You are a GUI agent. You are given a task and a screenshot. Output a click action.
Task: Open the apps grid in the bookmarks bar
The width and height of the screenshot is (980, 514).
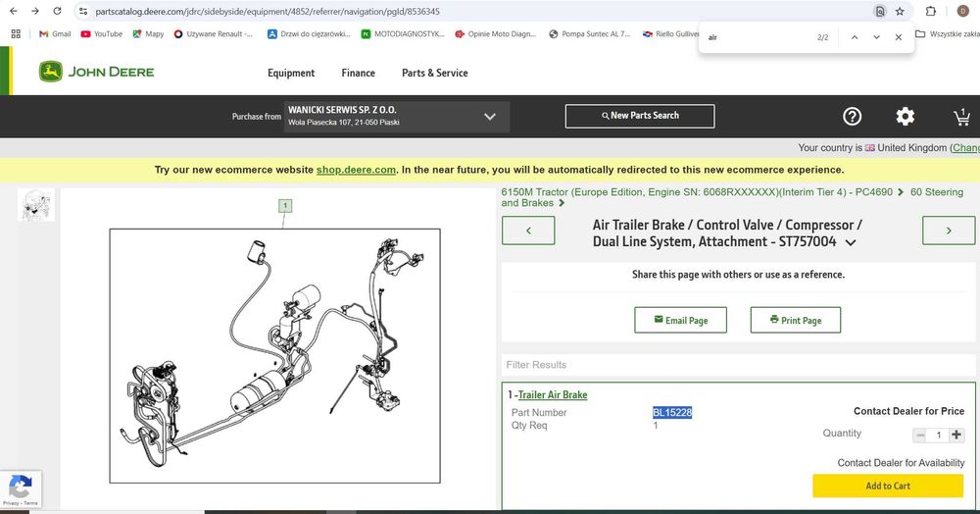(x=16, y=33)
